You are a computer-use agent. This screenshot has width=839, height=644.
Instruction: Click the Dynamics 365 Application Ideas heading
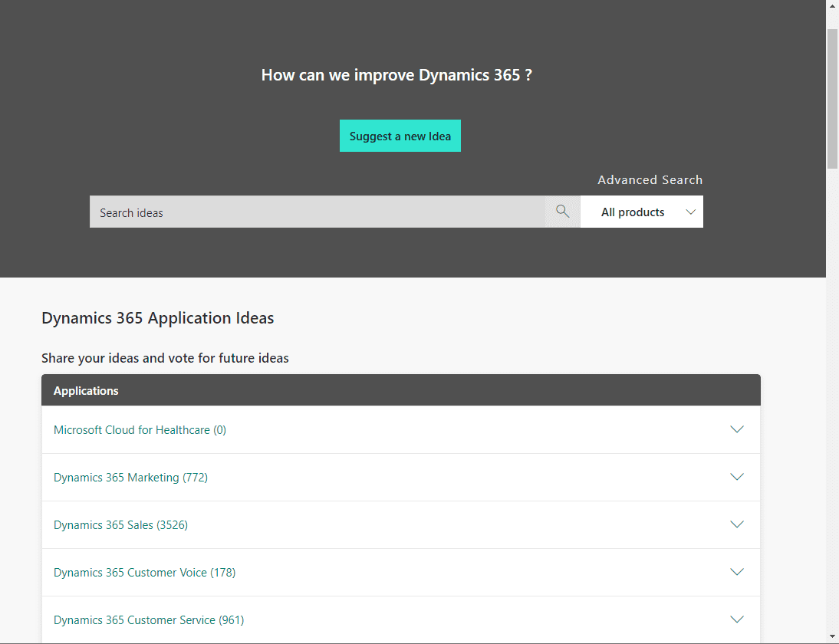[157, 317]
